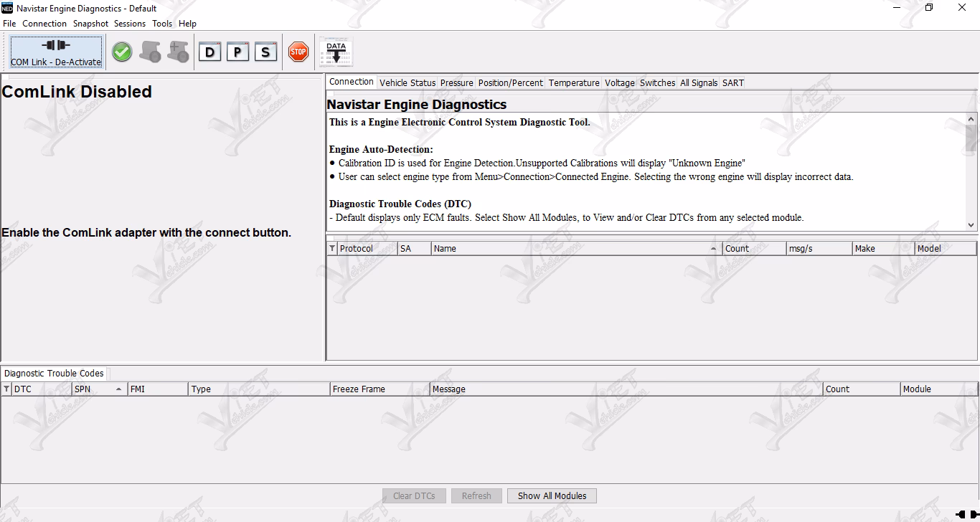Select the Temperature tab
This screenshot has height=522, width=980.
coord(573,82)
